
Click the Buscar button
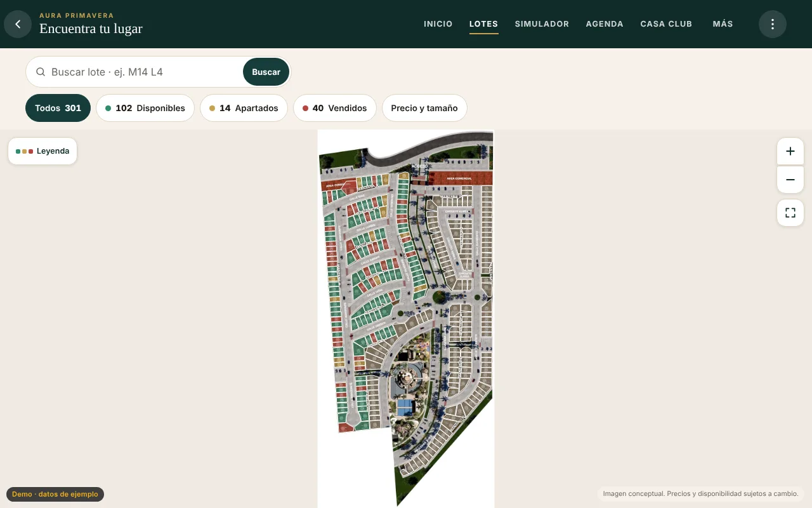[x=266, y=72]
